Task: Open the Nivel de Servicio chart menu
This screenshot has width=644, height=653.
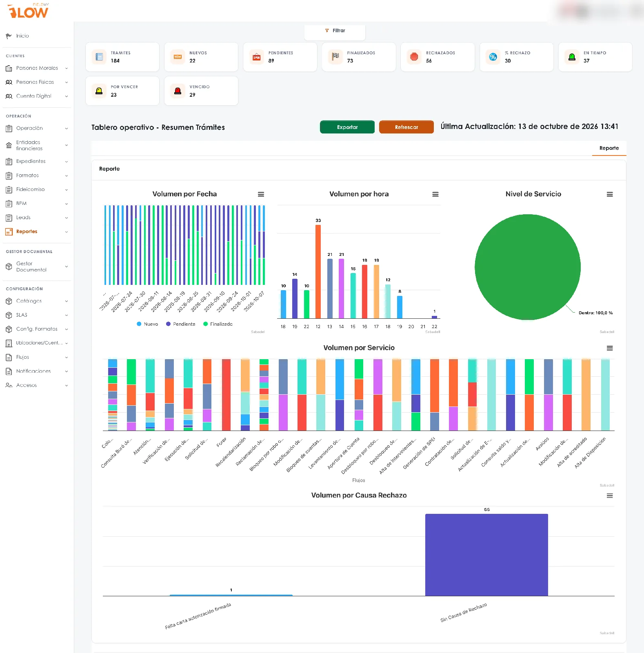Action: tap(610, 194)
